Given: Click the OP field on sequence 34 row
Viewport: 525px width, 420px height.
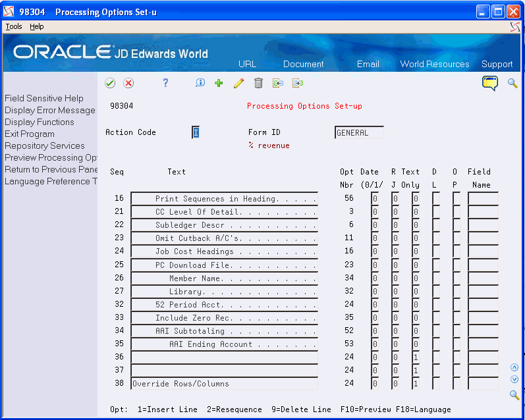Looking at the screenshot, I should pyautogui.click(x=456, y=330).
